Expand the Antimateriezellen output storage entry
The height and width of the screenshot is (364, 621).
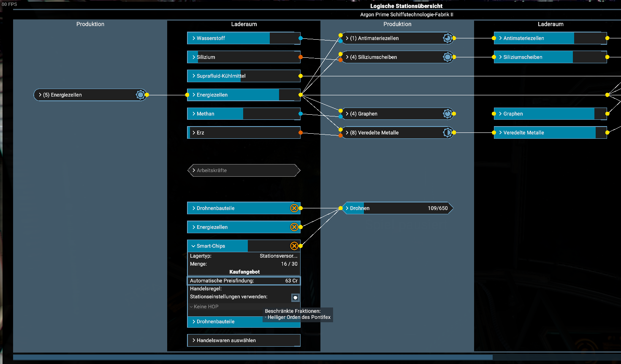click(550, 38)
